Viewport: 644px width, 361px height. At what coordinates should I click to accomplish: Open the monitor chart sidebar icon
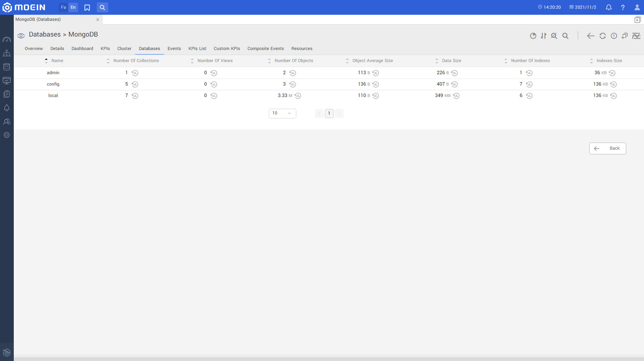click(7, 81)
